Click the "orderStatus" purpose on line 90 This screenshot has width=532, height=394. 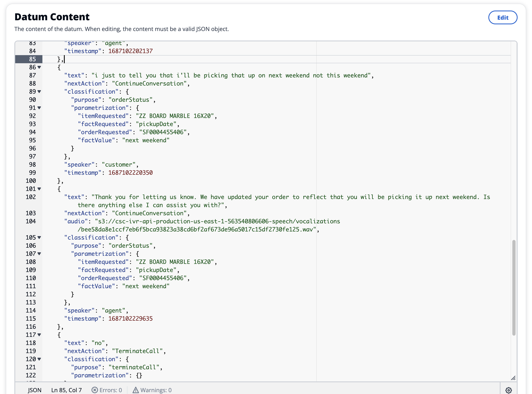(130, 100)
